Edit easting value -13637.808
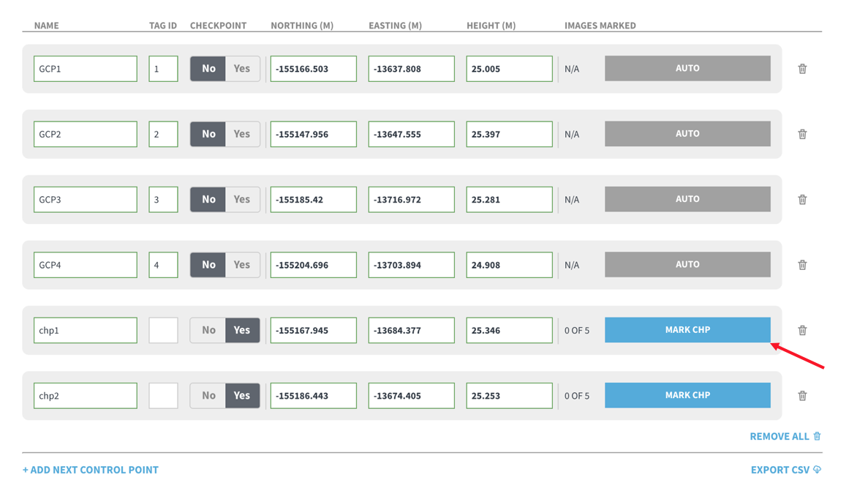868x499 pixels. tap(411, 69)
